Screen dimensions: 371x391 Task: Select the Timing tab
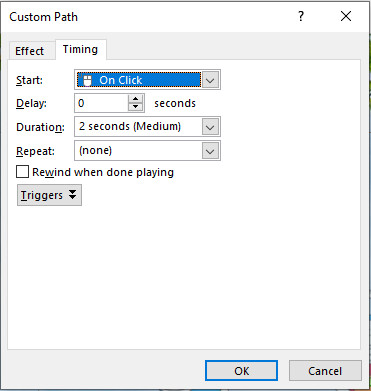(80, 49)
